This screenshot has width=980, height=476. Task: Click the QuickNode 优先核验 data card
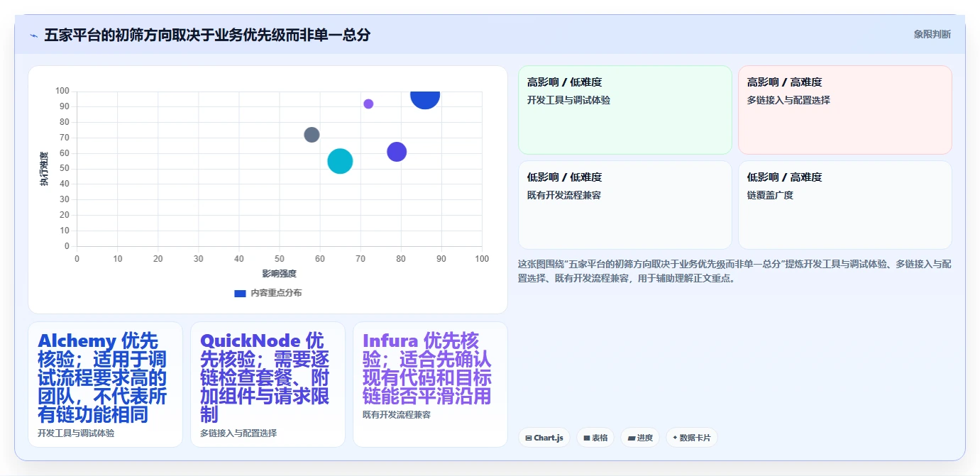click(268, 384)
